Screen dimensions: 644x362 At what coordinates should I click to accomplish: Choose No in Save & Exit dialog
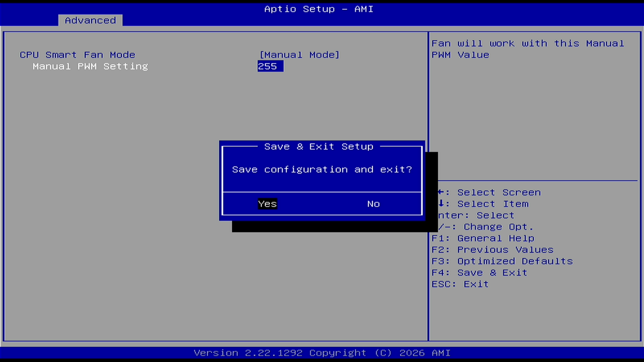pyautogui.click(x=373, y=204)
